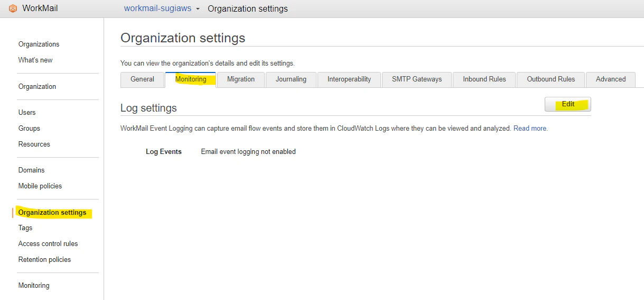Switch to the SMTP Gateways tab
The width and height of the screenshot is (644, 300).
[x=417, y=79]
